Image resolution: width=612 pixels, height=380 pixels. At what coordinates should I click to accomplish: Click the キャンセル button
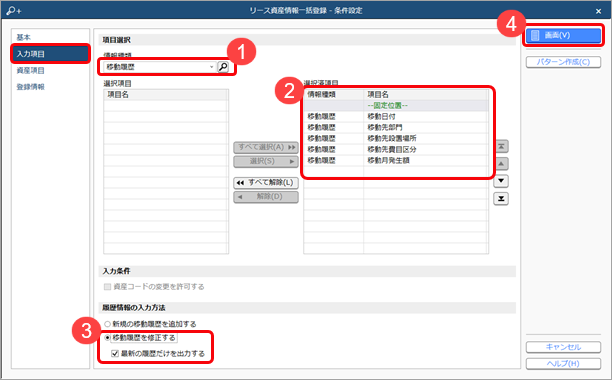coord(563,347)
